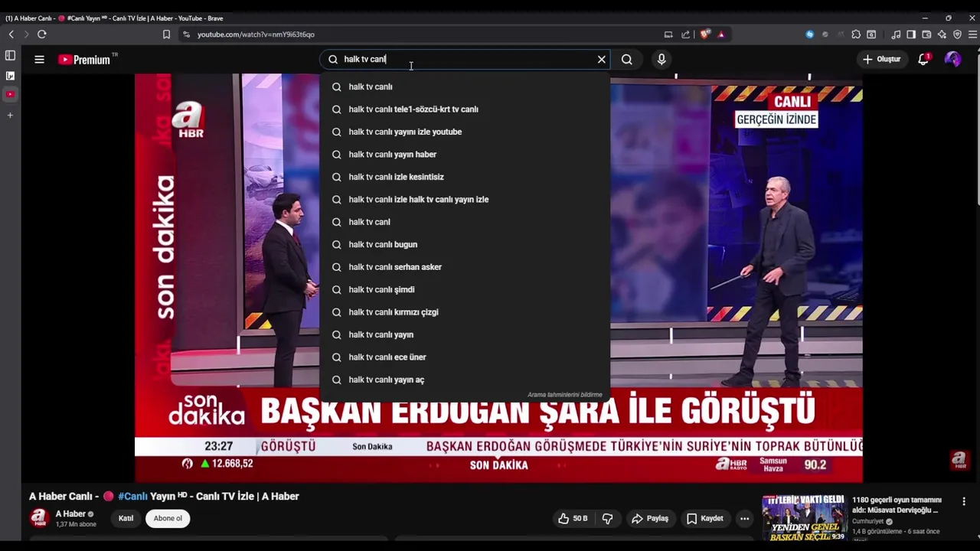Screen dimensions: 980x551
Task: Select 'halk tv canlı yayın aç' suggestion
Action: (x=465, y=380)
